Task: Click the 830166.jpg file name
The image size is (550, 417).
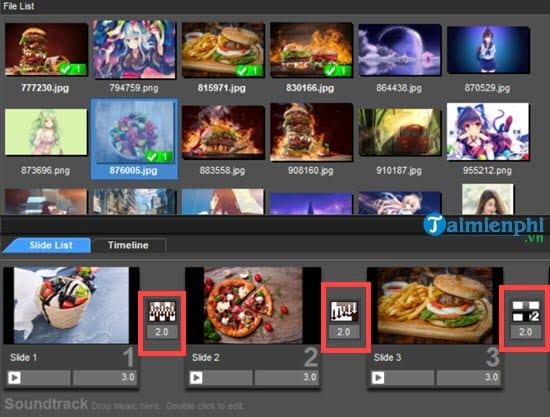Action: pos(310,88)
